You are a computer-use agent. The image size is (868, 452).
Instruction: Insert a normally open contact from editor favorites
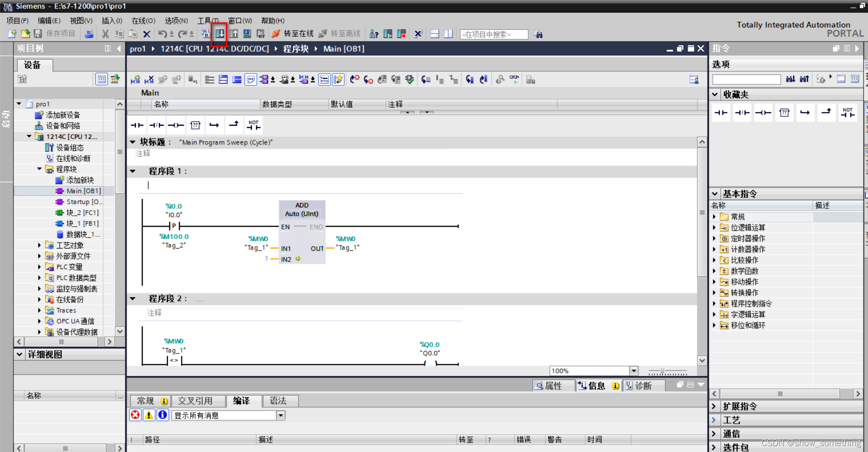(137, 125)
